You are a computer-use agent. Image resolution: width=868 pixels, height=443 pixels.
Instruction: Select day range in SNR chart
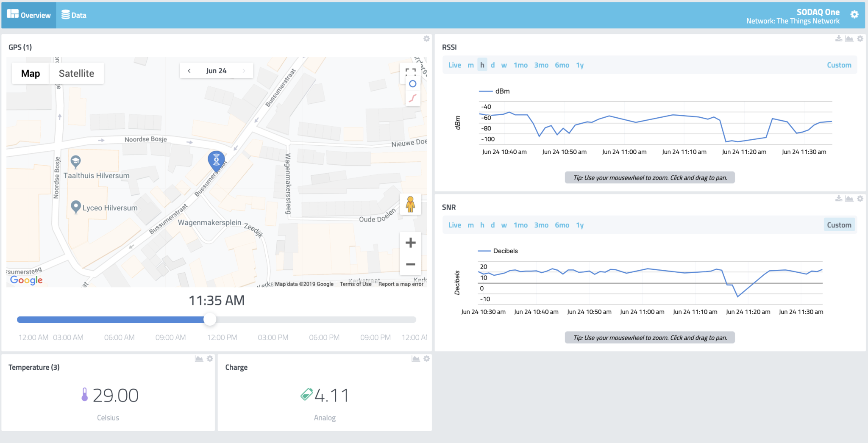pyautogui.click(x=492, y=225)
